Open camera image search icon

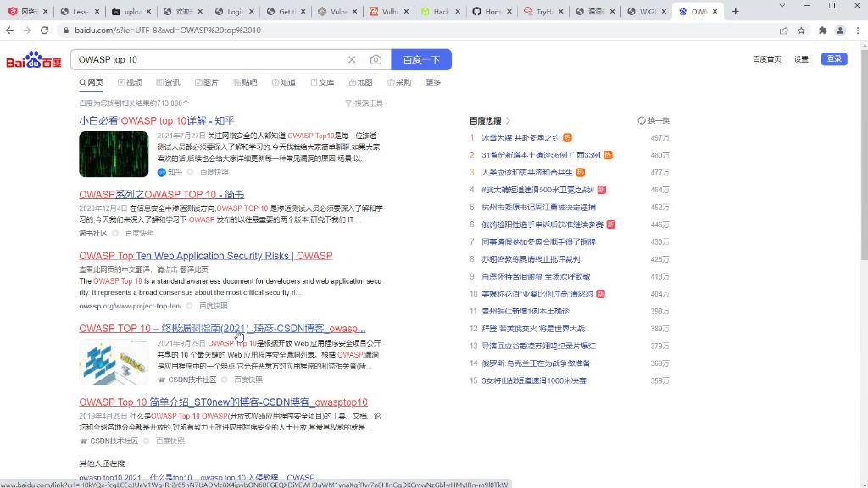pos(376,60)
